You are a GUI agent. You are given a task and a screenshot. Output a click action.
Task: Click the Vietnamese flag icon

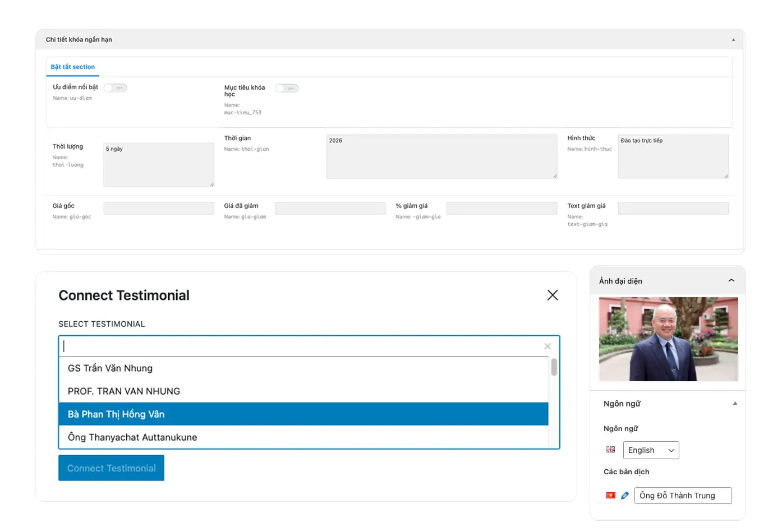click(x=610, y=496)
